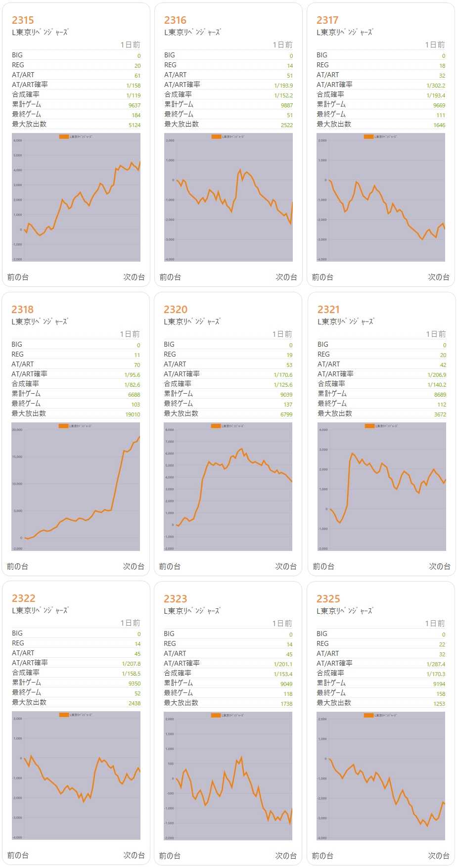Click 前の台 under machine 2318
This screenshot has width=457, height=868.
[17, 566]
